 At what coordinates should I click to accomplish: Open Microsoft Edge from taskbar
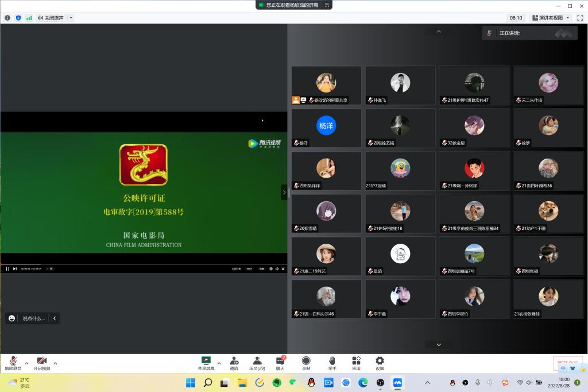363,383
